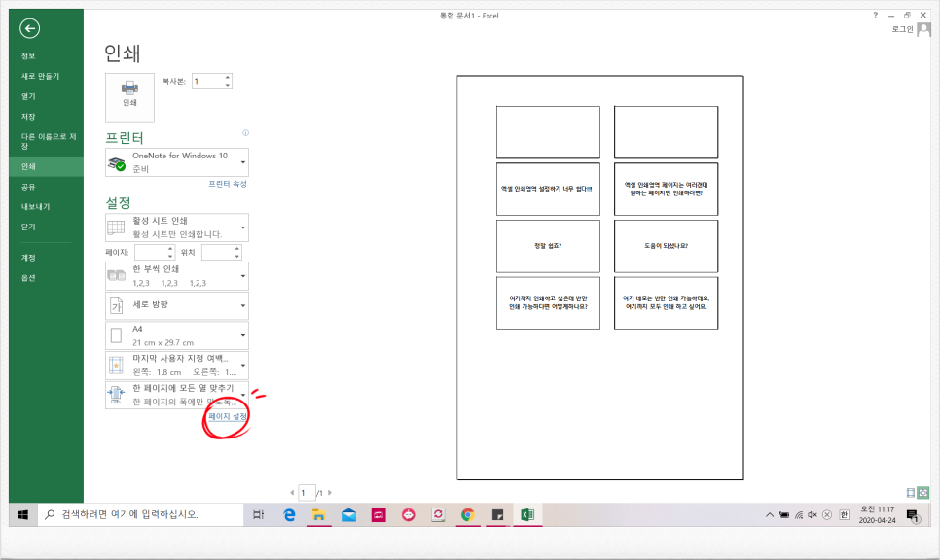Click the current page number box
The height and width of the screenshot is (560, 940).
307,493
